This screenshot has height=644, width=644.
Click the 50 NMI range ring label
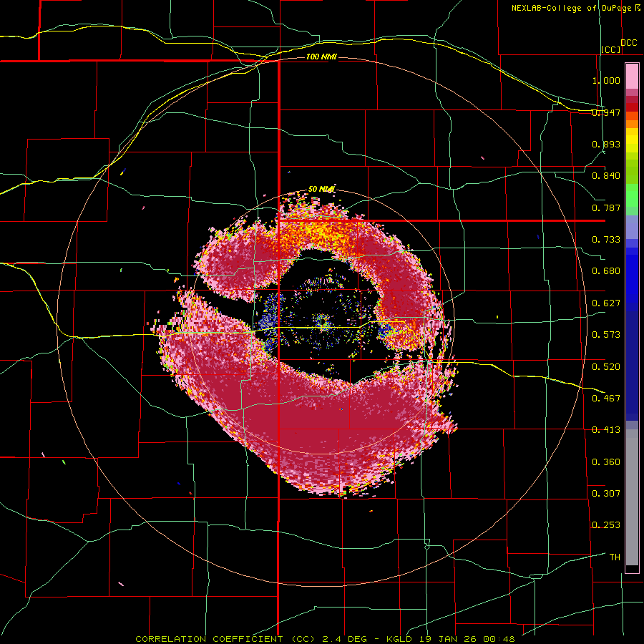click(x=321, y=189)
